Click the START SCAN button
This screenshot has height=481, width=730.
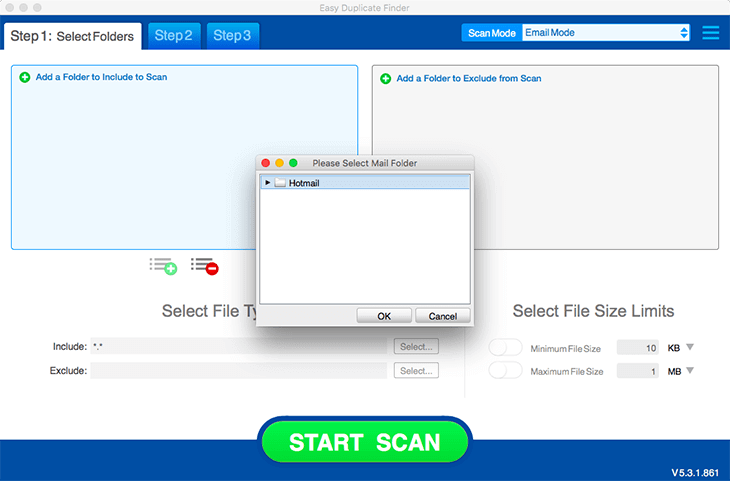click(x=364, y=441)
